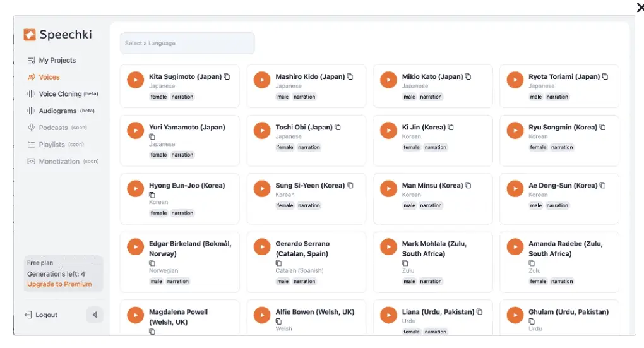This screenshot has height=348, width=644.
Task: Play Ghulam (Urdu, Pakistan) voice sample
Action: click(515, 315)
